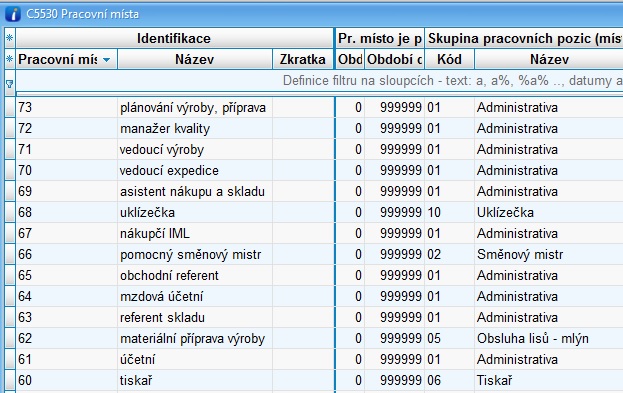623x393 pixels.
Task: Open the Pracovní místo column sort dropdown arrow
Action: pyautogui.click(x=106, y=60)
